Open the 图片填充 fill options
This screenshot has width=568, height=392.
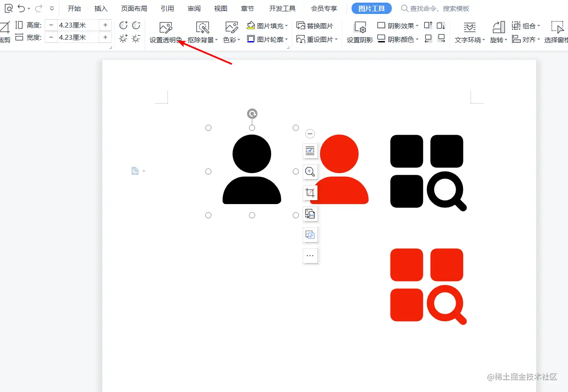(267, 26)
